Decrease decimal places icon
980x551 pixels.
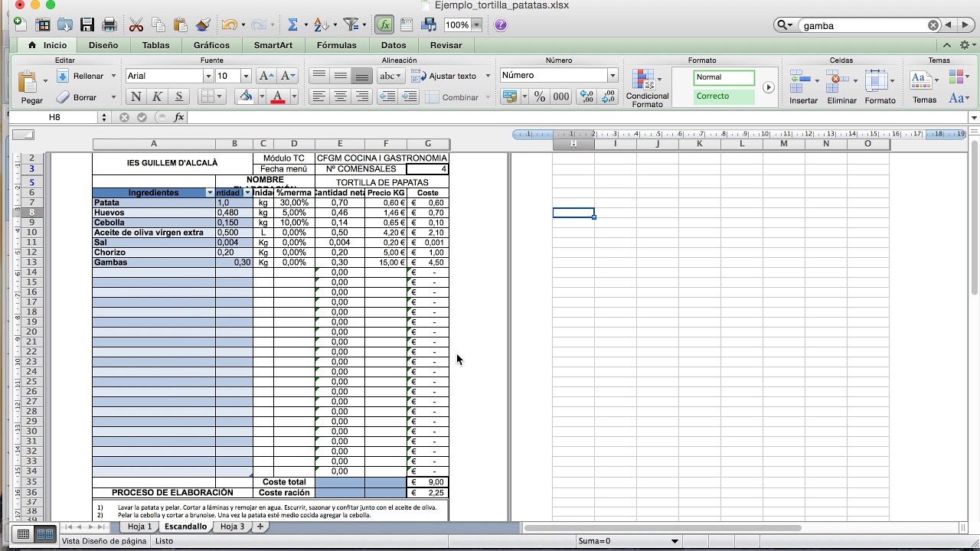tap(609, 96)
